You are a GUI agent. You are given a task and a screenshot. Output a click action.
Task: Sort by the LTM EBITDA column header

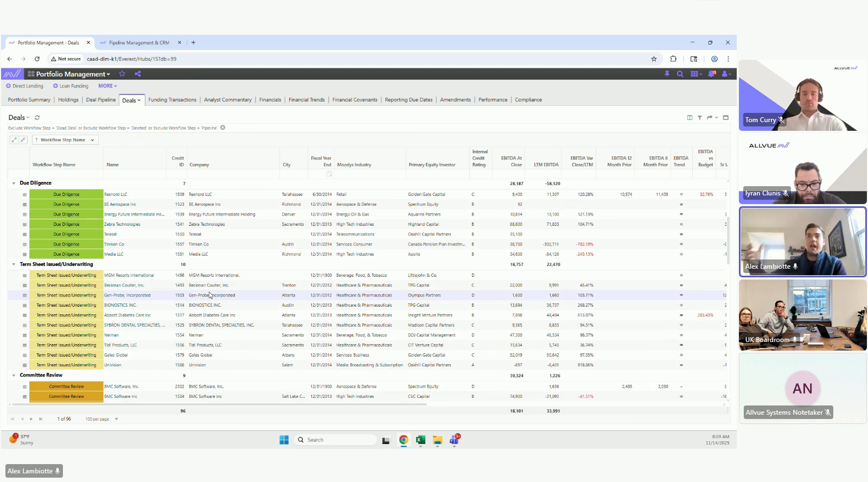pos(546,164)
